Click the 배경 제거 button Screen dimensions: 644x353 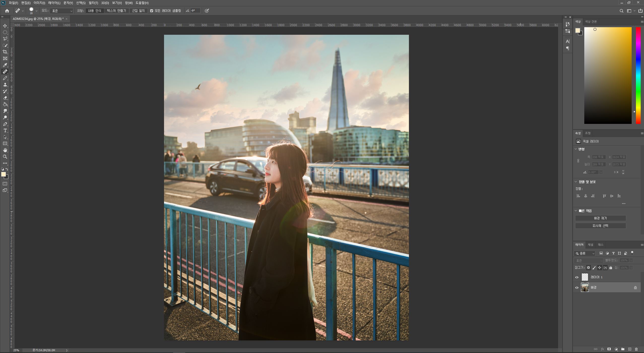tap(600, 218)
